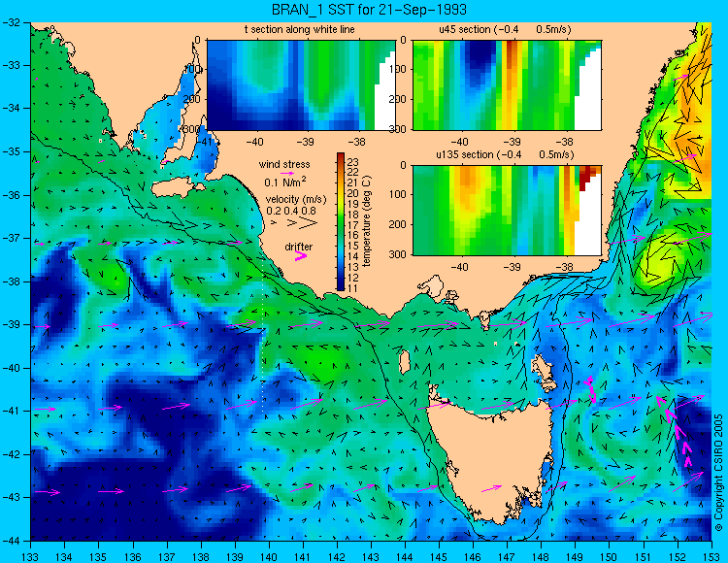Click the '300' depth label of u135 section
Screen dimensions: 728x563
[399, 254]
